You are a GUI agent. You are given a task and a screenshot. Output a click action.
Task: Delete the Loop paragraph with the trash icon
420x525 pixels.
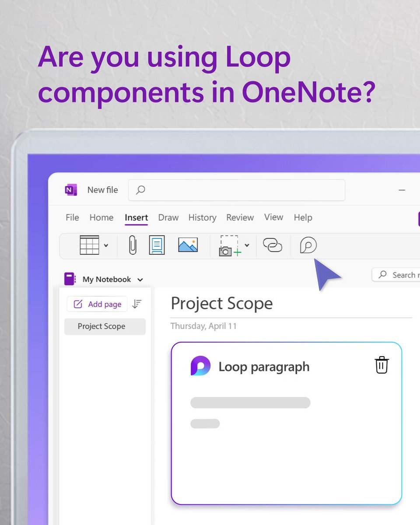(381, 365)
